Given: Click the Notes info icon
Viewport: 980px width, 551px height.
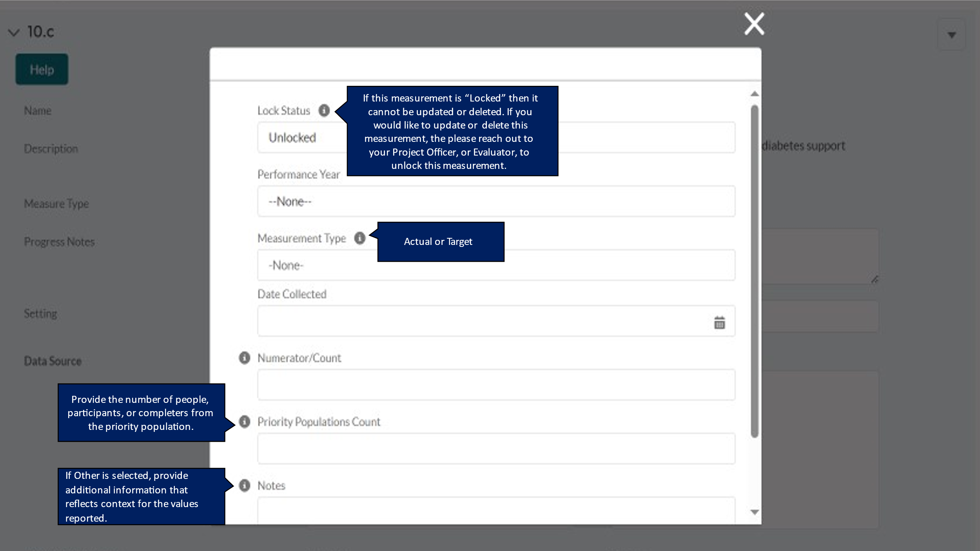Looking at the screenshot, I should point(244,486).
